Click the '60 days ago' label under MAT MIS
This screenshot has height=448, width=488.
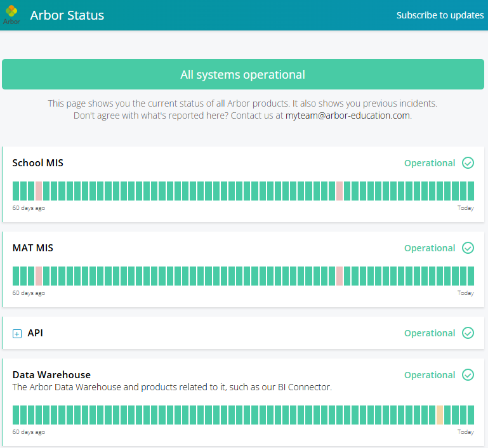(29, 293)
